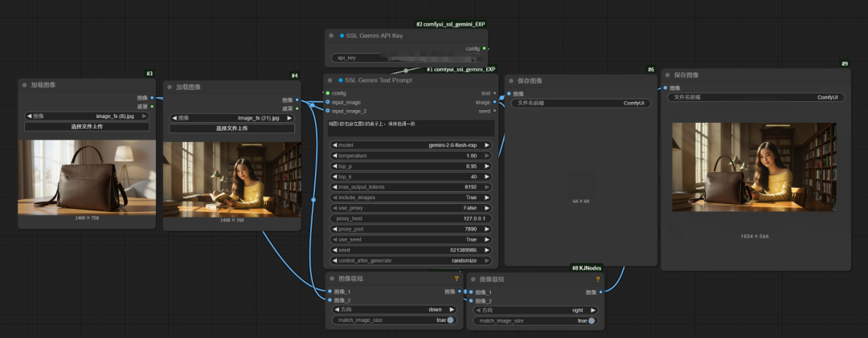
Task: Open help on the 'down' 图像联结 node
Action: click(x=457, y=279)
